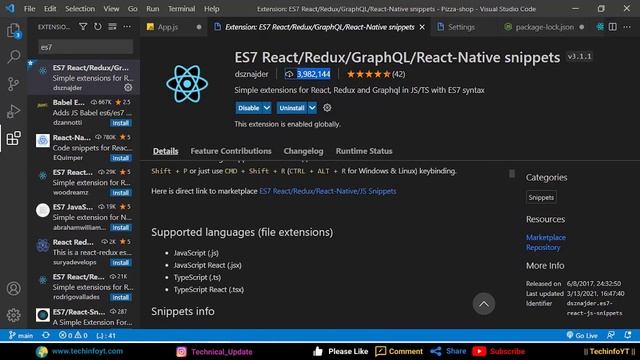The width and height of the screenshot is (640, 360).
Task: Open the View menu
Action: point(111,9)
